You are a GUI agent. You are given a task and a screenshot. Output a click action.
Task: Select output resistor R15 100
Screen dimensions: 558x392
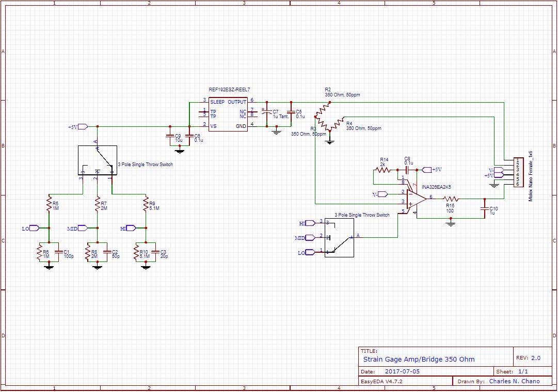click(451, 199)
